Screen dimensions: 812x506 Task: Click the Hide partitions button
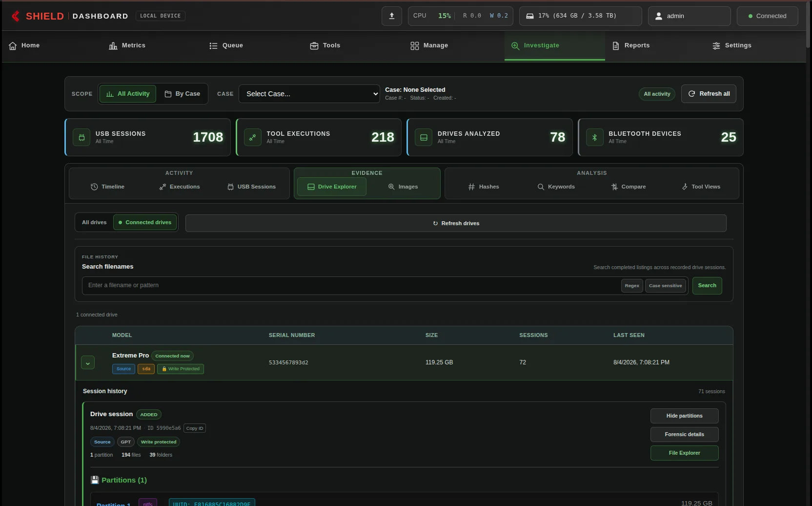(684, 416)
